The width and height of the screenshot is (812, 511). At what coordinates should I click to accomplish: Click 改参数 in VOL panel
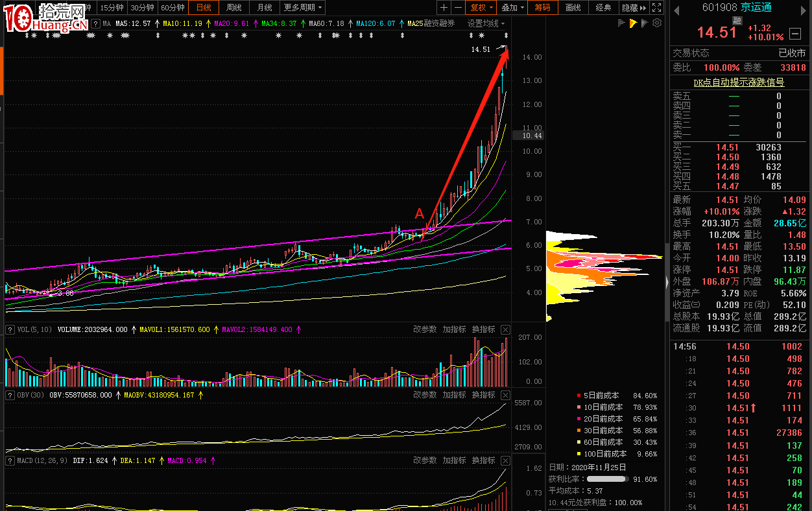(x=425, y=329)
